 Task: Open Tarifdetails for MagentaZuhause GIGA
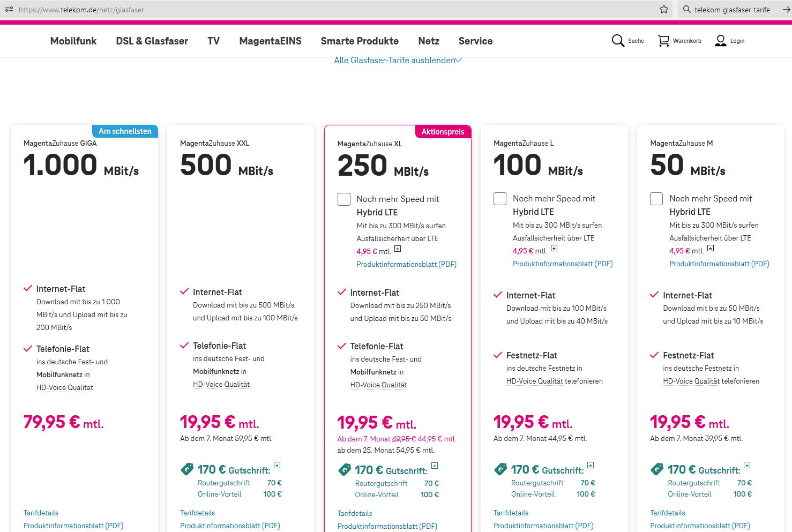(x=41, y=513)
